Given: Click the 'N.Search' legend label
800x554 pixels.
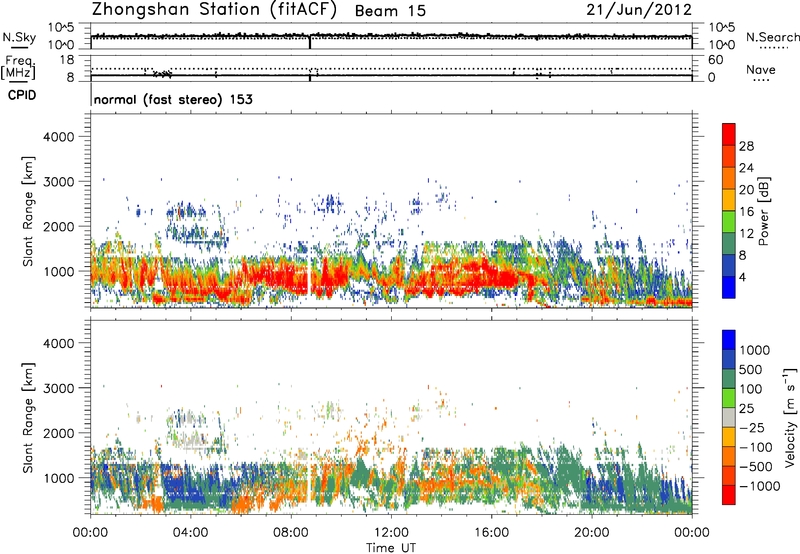Looking at the screenshot, I should point(772,37).
